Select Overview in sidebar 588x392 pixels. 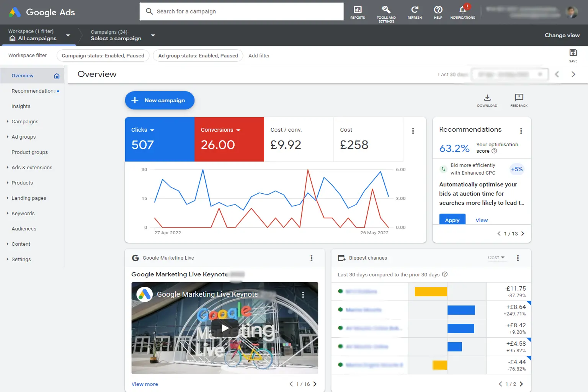coord(32,76)
